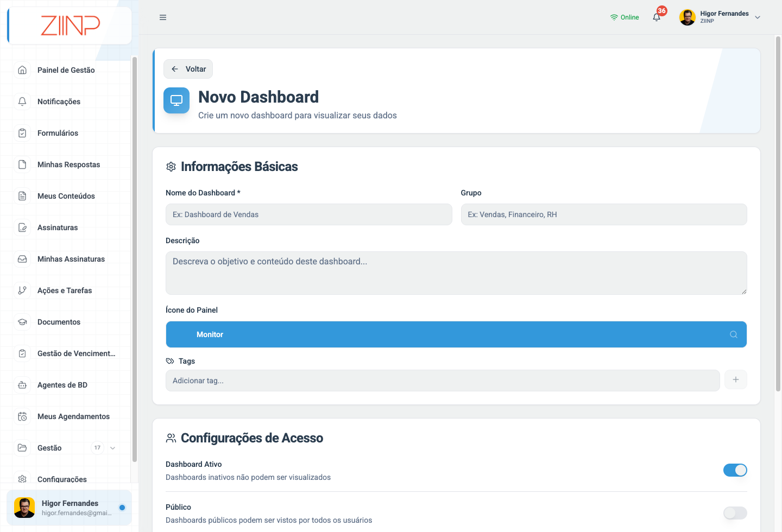
Task: Open the Ícone do Painel Monitor selector
Action: coord(456,334)
